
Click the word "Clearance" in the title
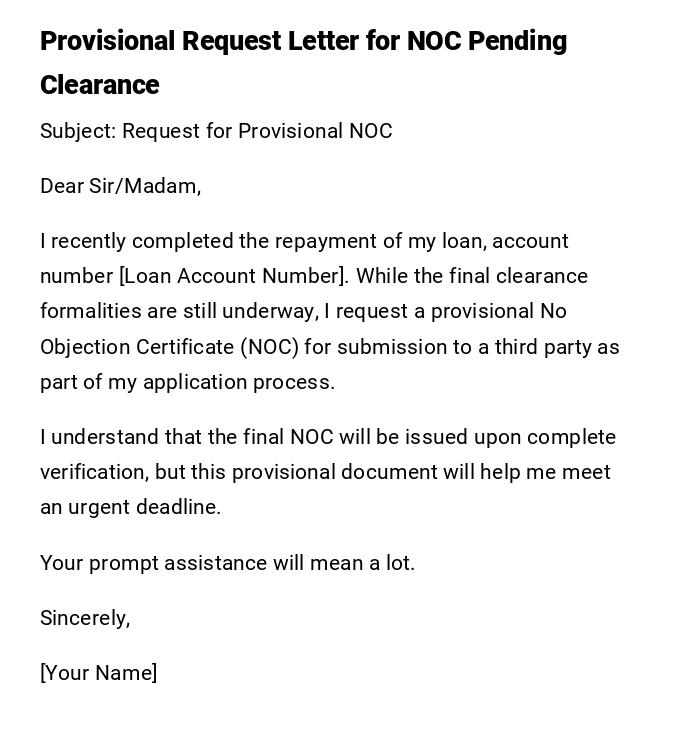tap(100, 85)
